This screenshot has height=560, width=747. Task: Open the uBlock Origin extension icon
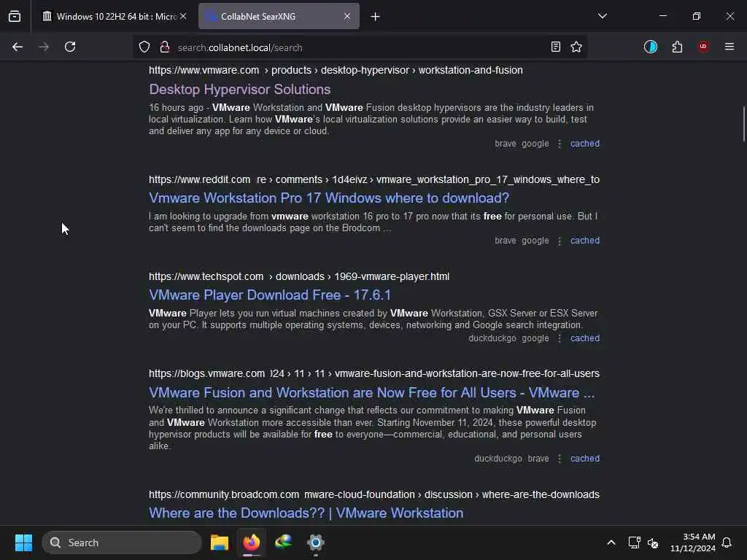703,47
